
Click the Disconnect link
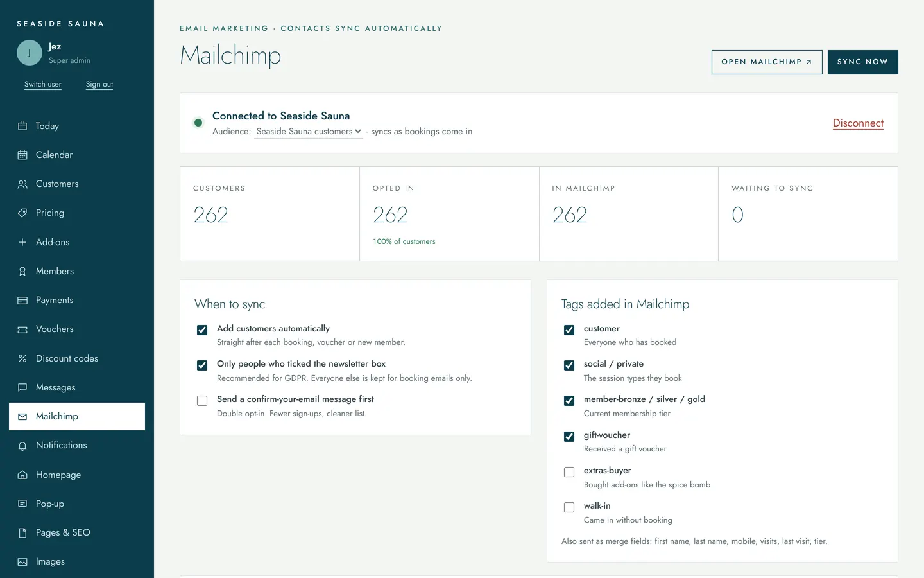[858, 123]
